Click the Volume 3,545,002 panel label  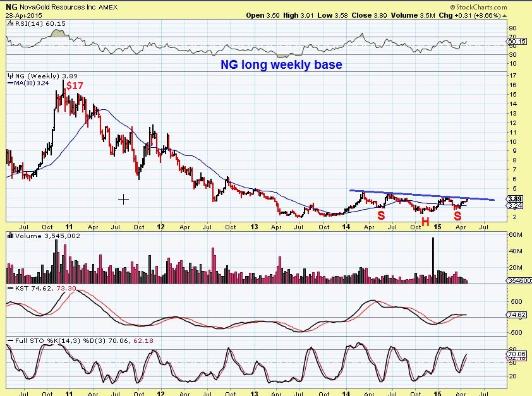(47, 236)
